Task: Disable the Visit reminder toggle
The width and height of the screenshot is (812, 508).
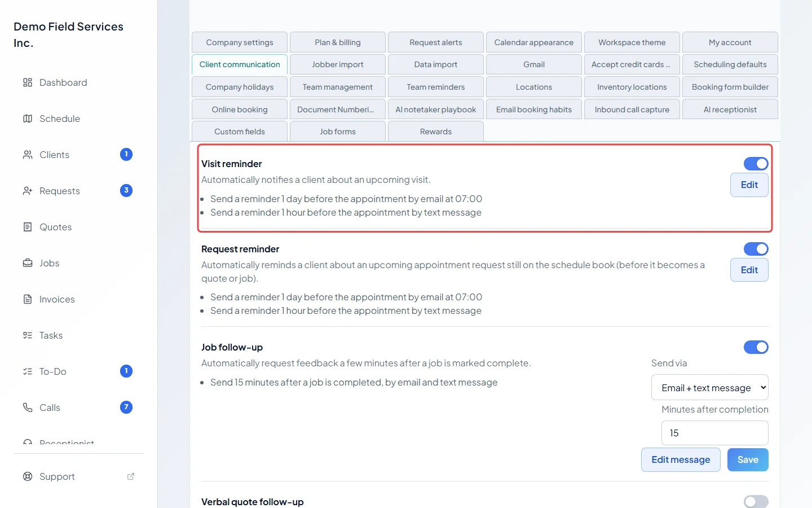Action: (x=756, y=164)
